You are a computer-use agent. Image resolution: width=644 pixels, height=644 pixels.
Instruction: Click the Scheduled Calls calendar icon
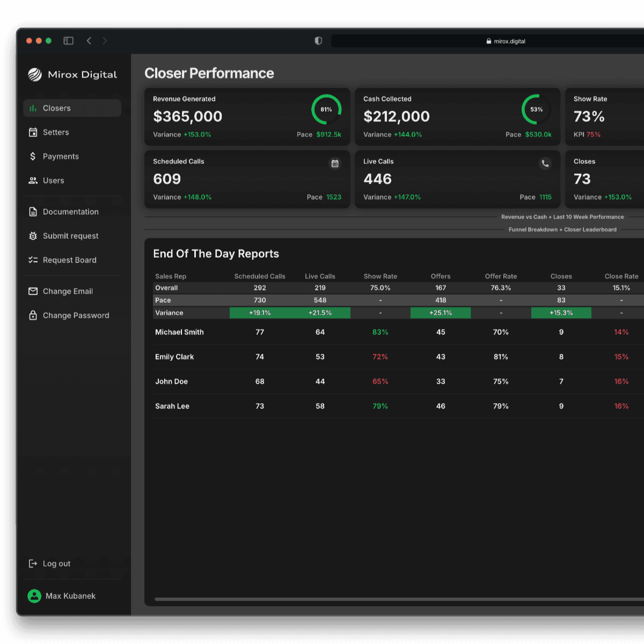335,163
